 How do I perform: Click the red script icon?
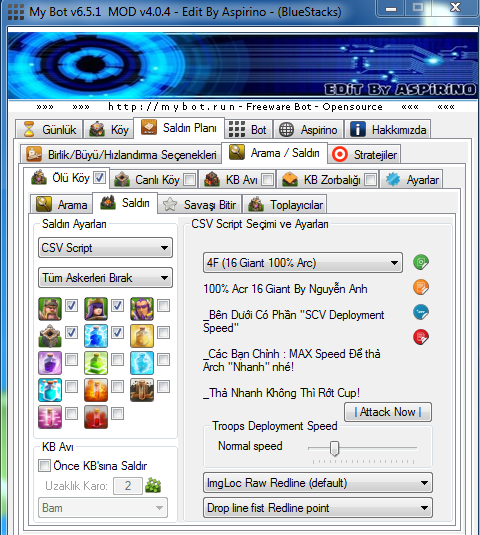pos(421,337)
